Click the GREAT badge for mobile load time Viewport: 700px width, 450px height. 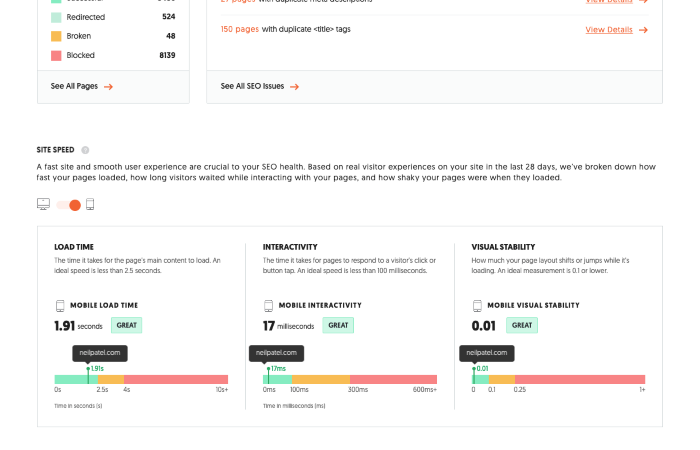[127, 325]
